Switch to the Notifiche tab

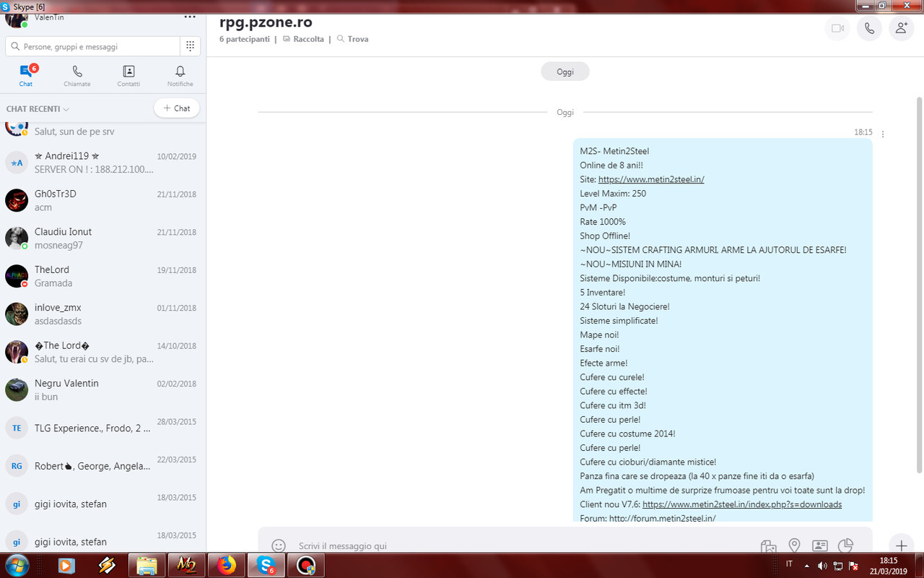pyautogui.click(x=180, y=75)
